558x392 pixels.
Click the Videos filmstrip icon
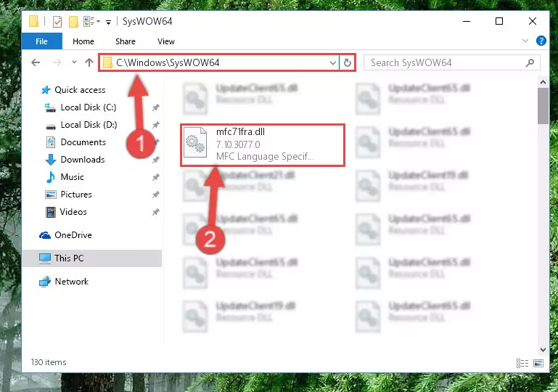[x=51, y=212]
